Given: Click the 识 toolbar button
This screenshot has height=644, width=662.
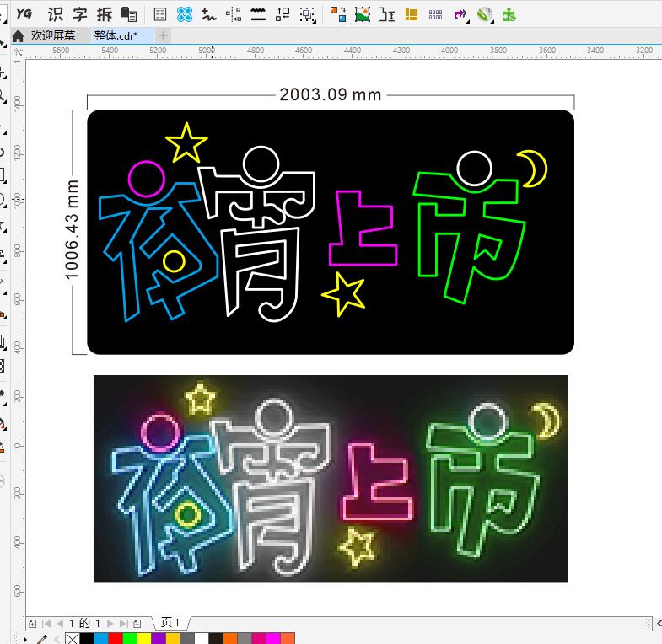Looking at the screenshot, I should click(56, 15).
